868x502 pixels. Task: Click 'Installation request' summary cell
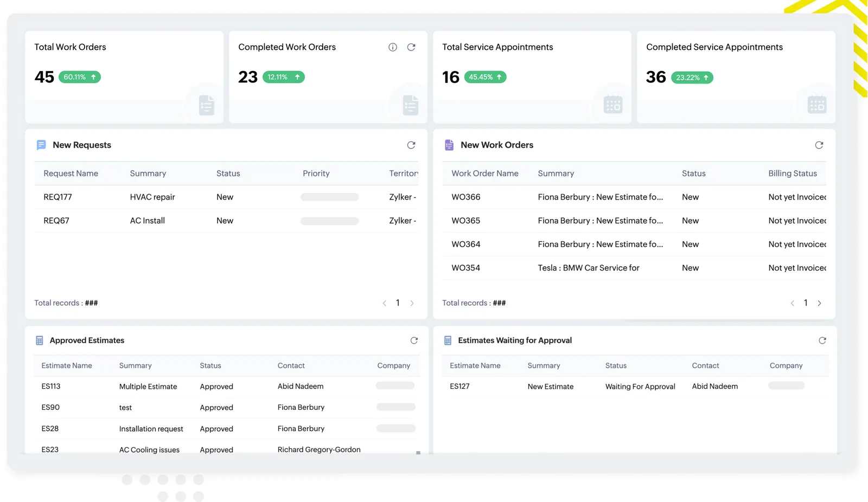(151, 429)
